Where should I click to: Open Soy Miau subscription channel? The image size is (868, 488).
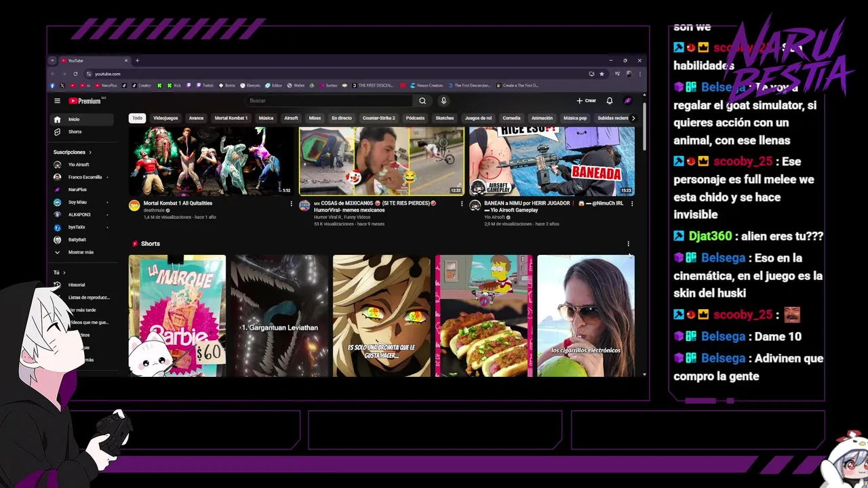[83, 202]
